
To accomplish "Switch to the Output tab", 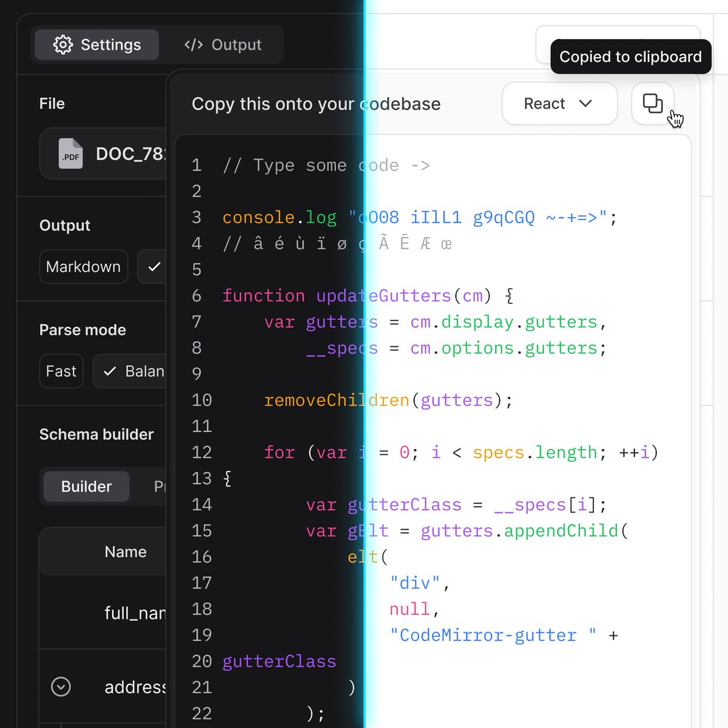I will tap(223, 45).
